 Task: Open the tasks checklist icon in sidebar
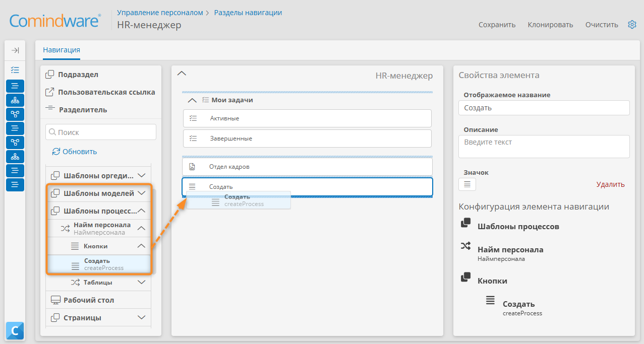point(15,70)
